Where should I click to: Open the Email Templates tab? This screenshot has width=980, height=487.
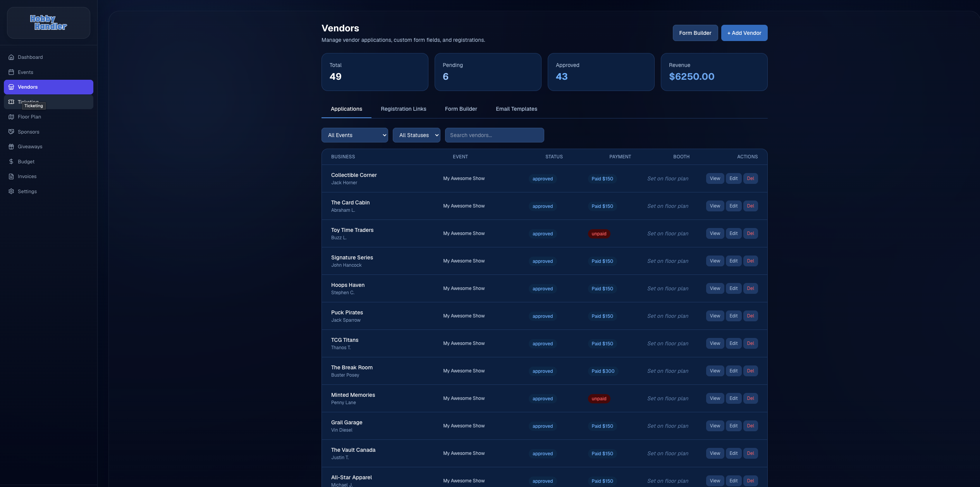(x=516, y=109)
